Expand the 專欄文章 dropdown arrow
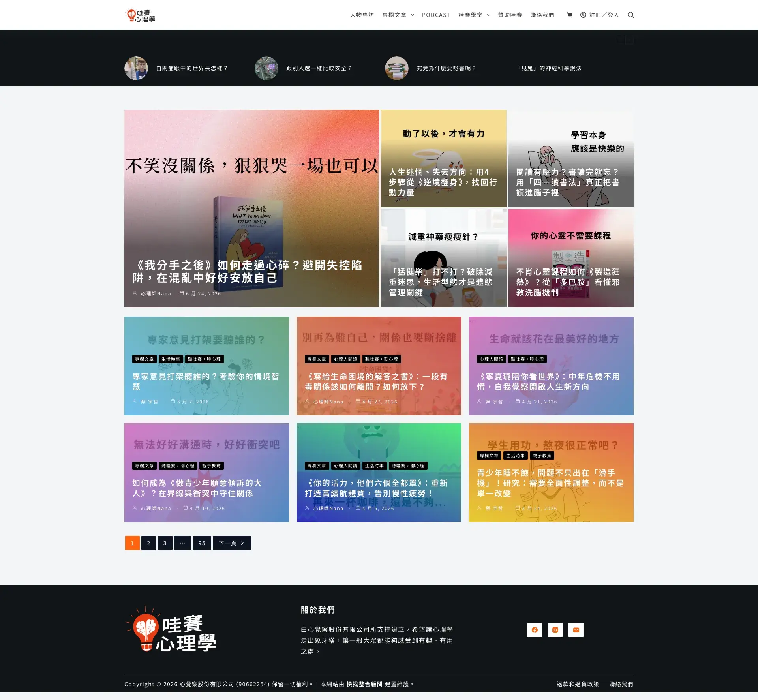The width and height of the screenshot is (758, 700). (x=413, y=15)
